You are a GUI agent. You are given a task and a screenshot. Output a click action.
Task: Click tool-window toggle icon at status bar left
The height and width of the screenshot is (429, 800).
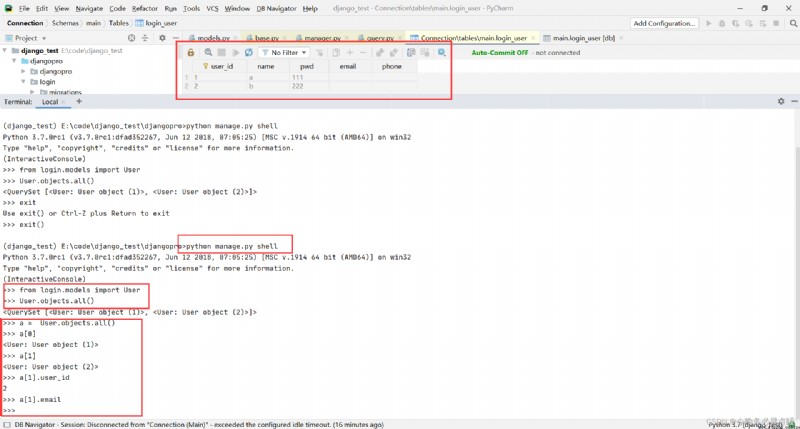point(7,424)
